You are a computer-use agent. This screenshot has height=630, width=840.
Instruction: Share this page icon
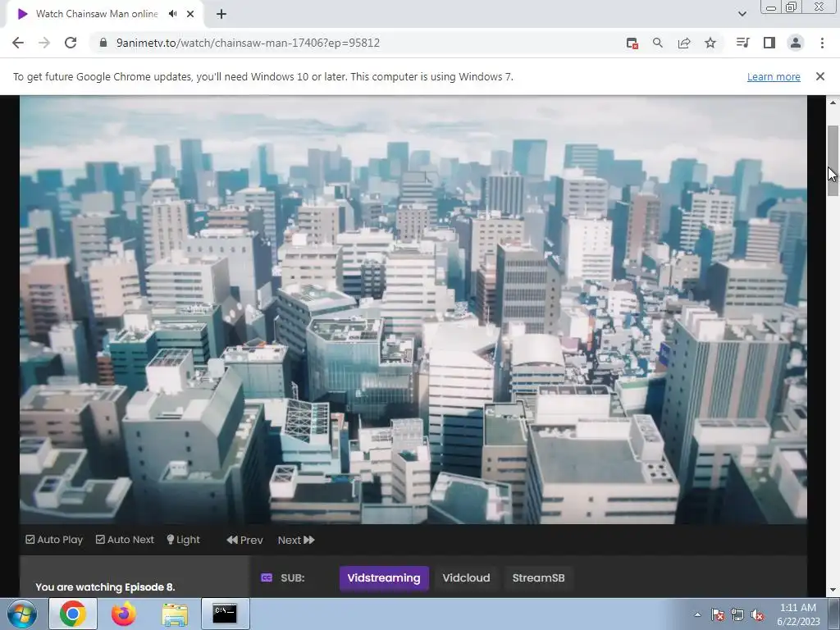[x=684, y=43]
